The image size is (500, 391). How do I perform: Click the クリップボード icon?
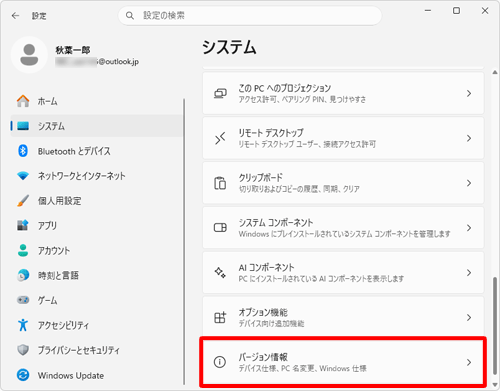(220, 183)
